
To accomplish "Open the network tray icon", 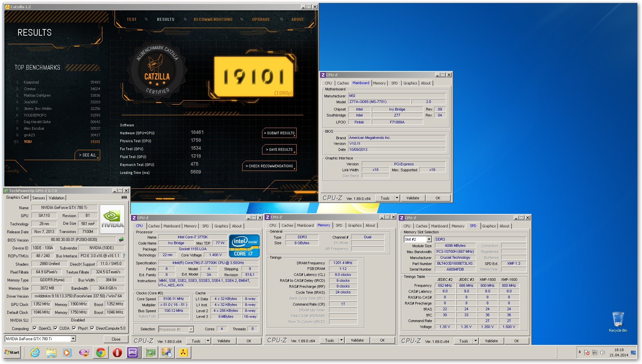I will pyautogui.click(x=595, y=352).
